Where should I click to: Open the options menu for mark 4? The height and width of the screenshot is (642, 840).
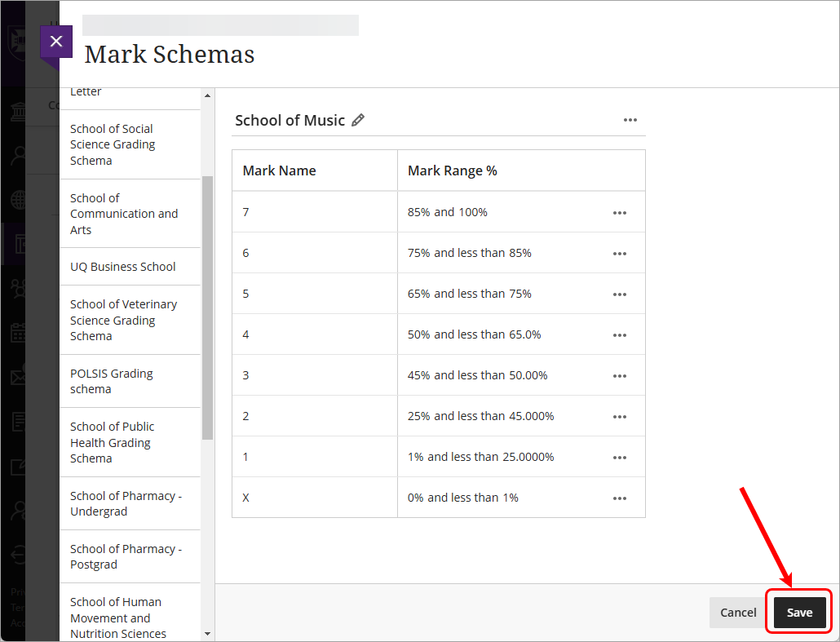(x=620, y=334)
